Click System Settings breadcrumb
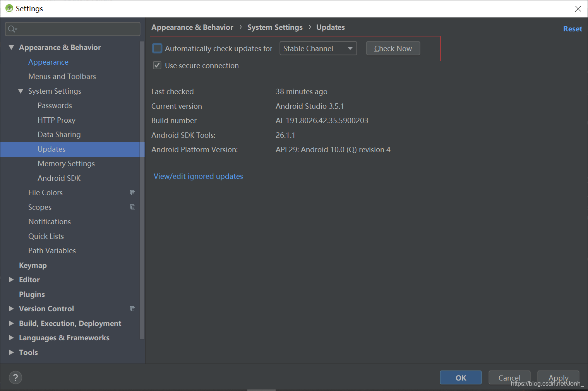Screen dimensions: 588x391 pyautogui.click(x=275, y=27)
